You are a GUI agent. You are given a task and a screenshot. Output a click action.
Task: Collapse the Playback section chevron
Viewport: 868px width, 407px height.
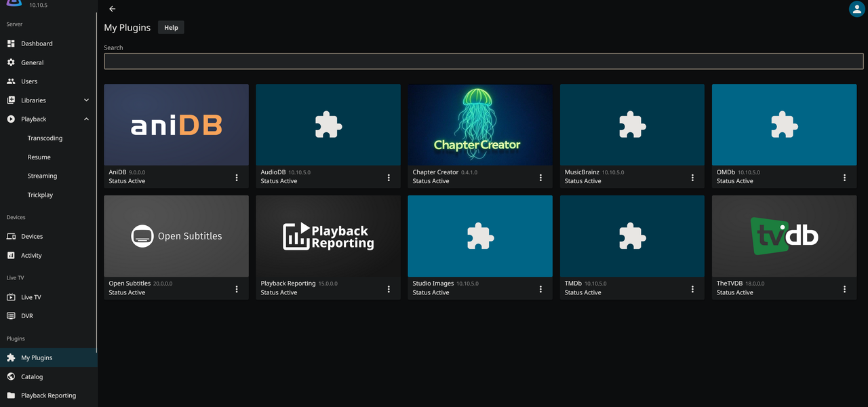(x=86, y=119)
